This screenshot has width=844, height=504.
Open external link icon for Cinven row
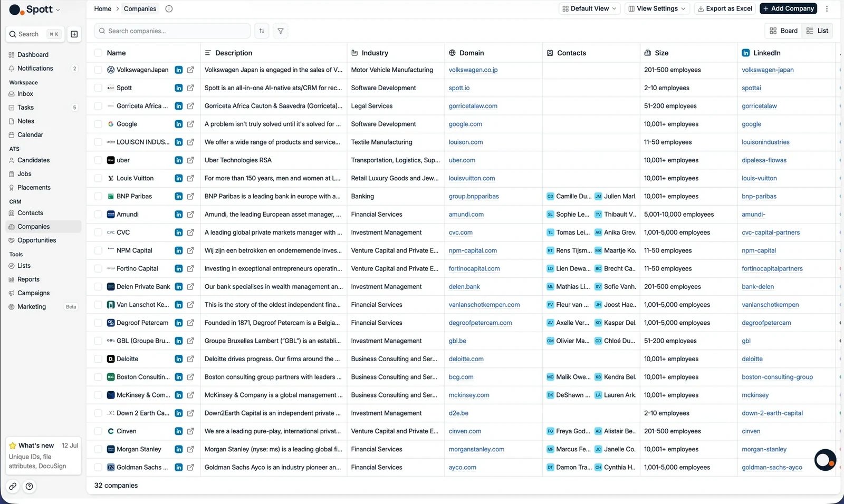(x=190, y=431)
